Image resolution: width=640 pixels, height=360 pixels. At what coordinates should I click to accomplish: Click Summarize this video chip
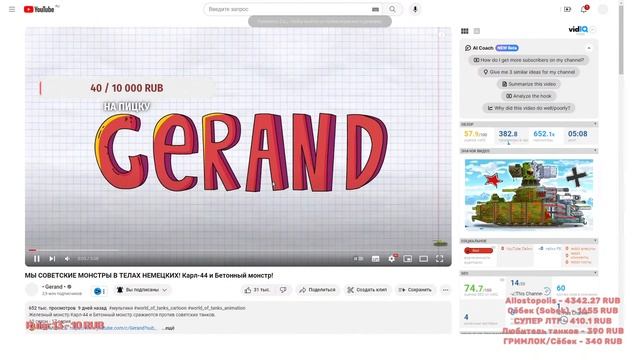(529, 84)
